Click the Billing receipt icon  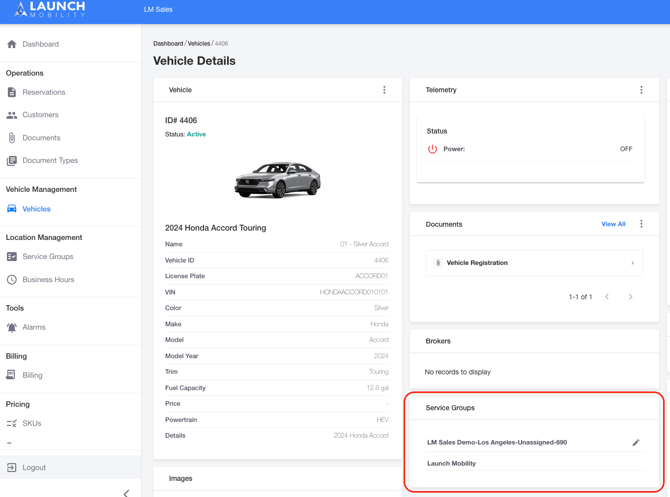tap(11, 375)
